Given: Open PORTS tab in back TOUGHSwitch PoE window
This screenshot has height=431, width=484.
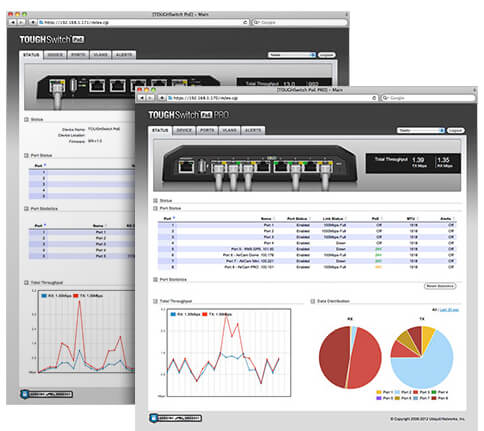Looking at the screenshot, I should click(78, 55).
